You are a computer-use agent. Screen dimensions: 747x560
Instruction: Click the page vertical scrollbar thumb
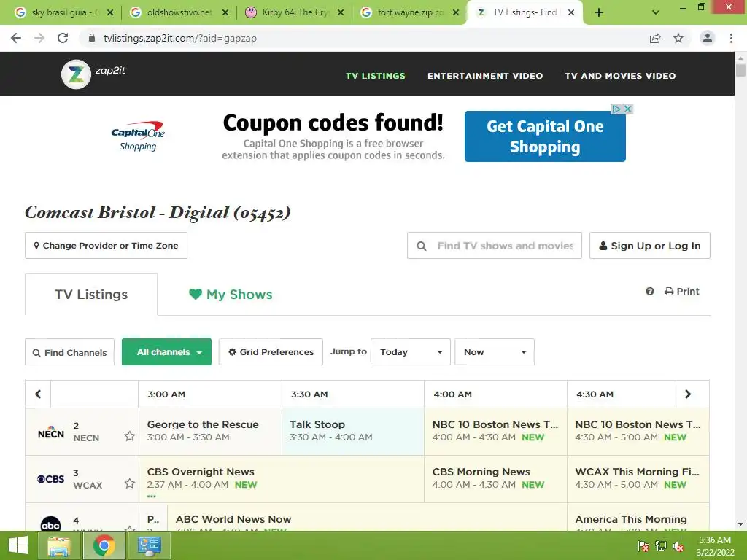[740, 69]
